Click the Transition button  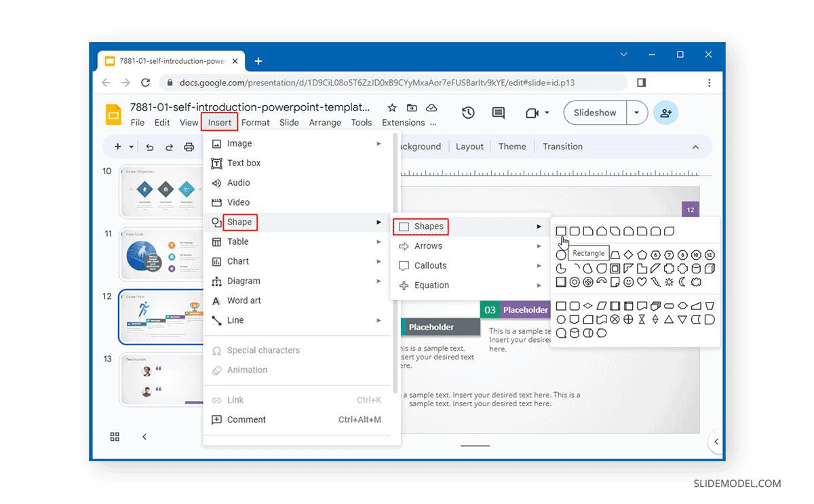click(564, 147)
